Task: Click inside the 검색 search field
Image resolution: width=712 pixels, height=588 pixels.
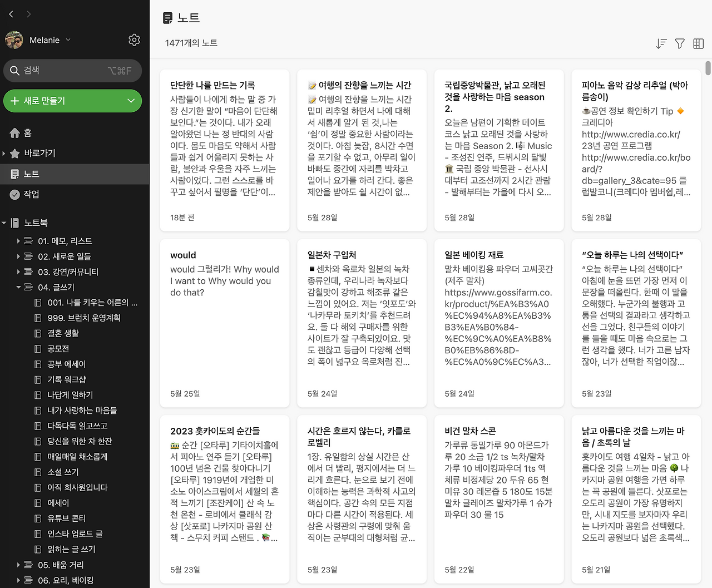Action: pos(72,70)
